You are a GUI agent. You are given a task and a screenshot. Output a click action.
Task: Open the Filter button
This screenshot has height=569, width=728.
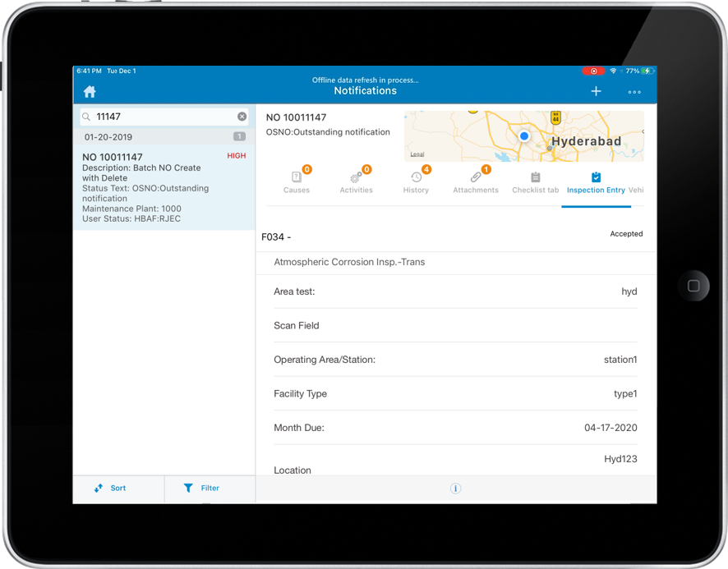(x=201, y=488)
